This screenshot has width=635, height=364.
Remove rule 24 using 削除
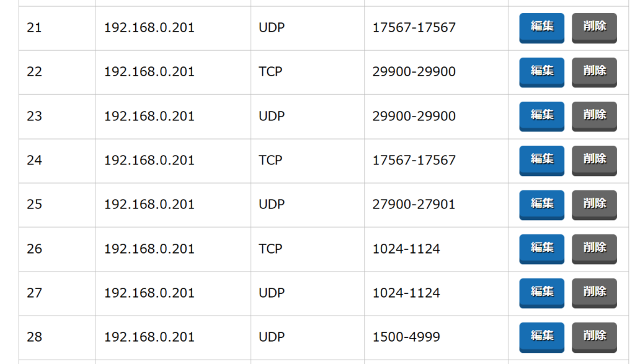click(x=594, y=160)
